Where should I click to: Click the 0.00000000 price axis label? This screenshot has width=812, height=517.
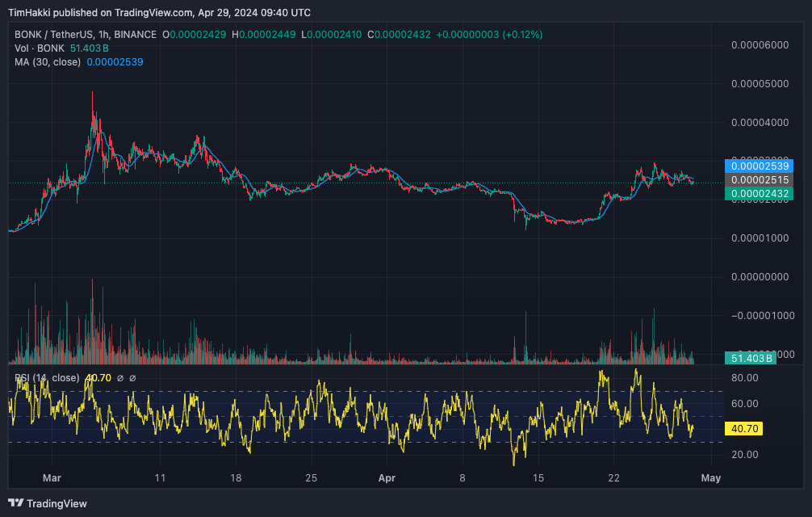(x=760, y=277)
